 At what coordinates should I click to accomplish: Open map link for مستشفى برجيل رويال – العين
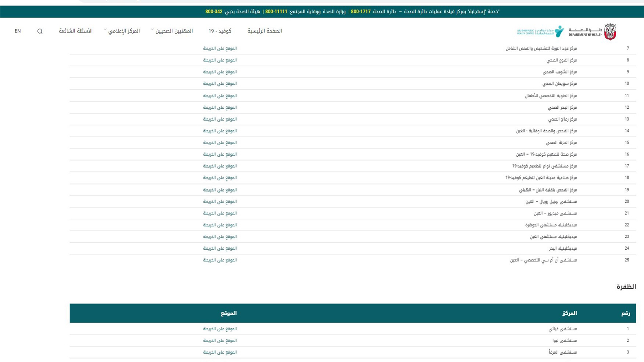tap(220, 202)
